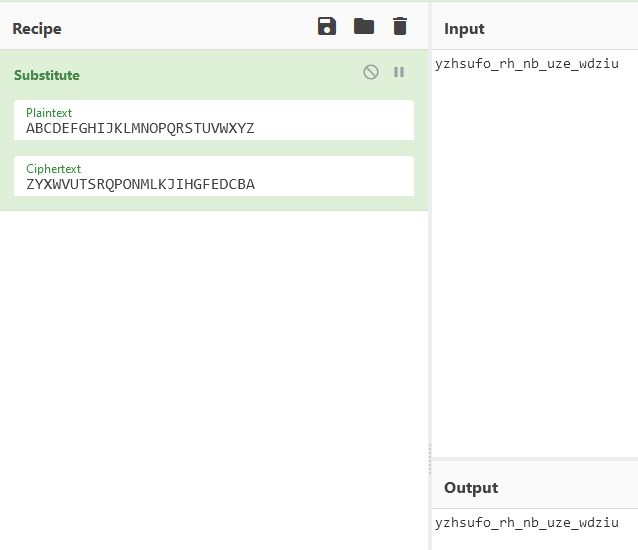This screenshot has height=550, width=638.
Task: Click the Output text yzhsufo_rh_nb_uze_wdziu
Action: (527, 523)
